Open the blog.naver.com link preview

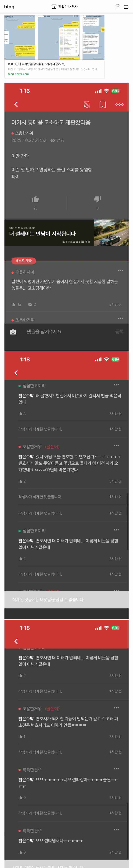click(x=18, y=74)
